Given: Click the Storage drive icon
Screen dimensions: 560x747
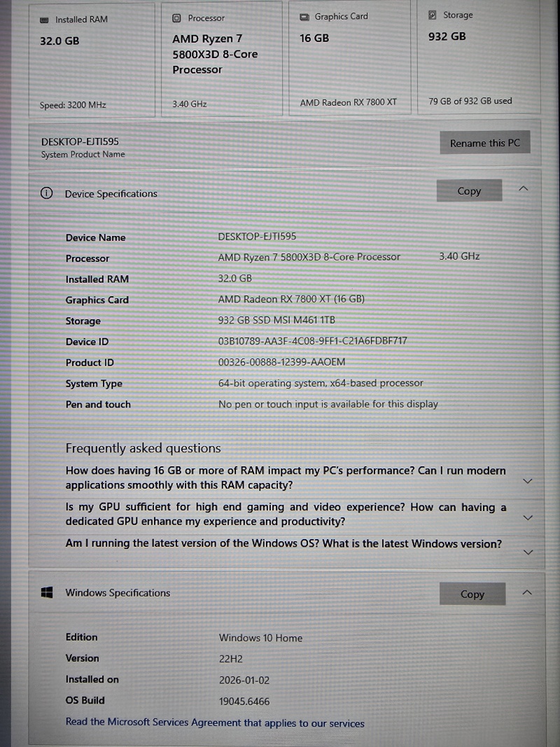Looking at the screenshot, I should (433, 15).
